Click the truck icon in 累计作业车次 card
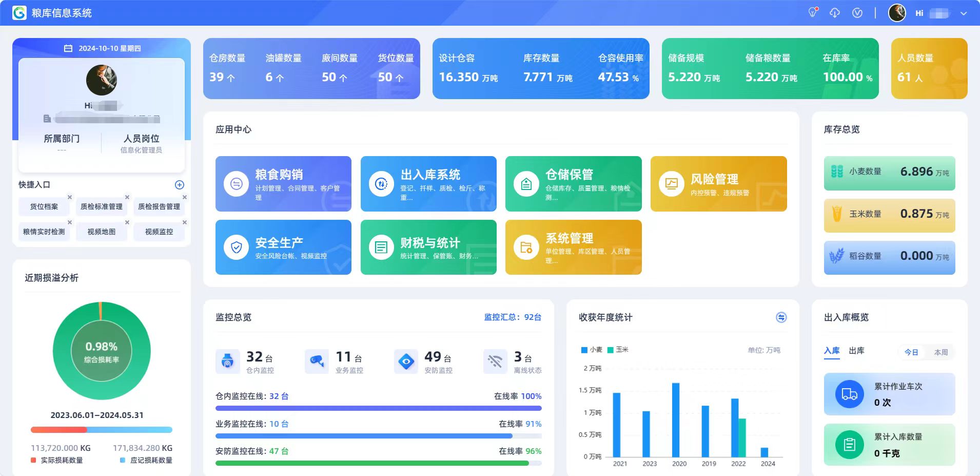This screenshot has width=980, height=476. [850, 394]
